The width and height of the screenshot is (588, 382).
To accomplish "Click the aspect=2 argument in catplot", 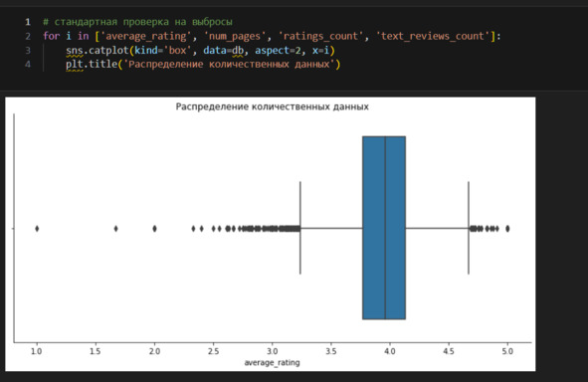I will (x=278, y=50).
